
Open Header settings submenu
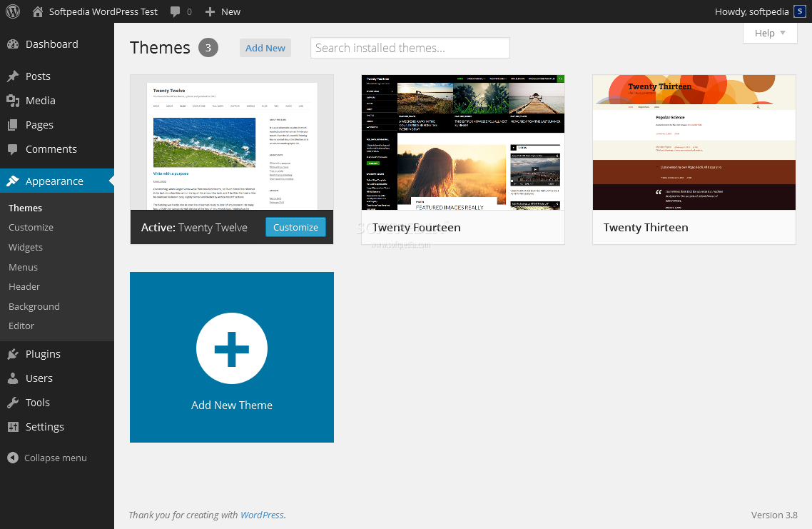click(x=24, y=286)
